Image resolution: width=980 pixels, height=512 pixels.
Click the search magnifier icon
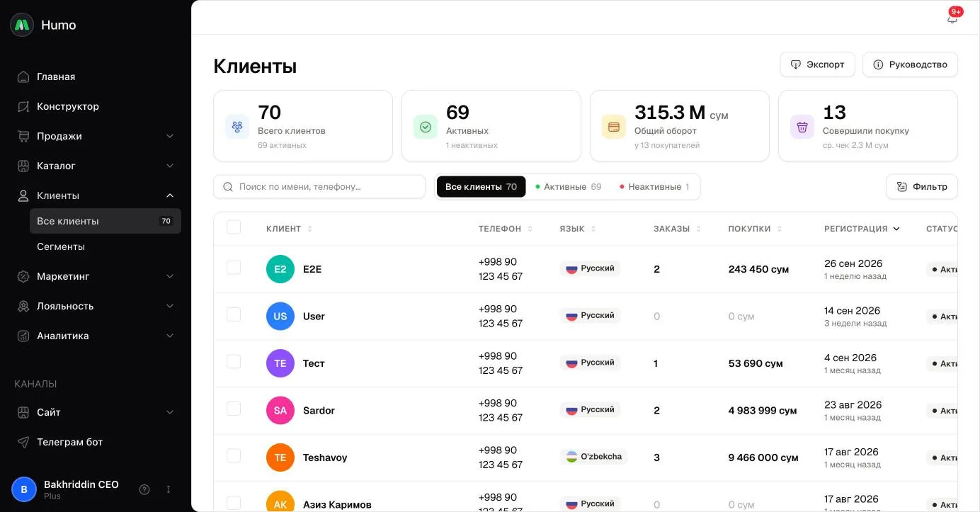[x=228, y=187]
